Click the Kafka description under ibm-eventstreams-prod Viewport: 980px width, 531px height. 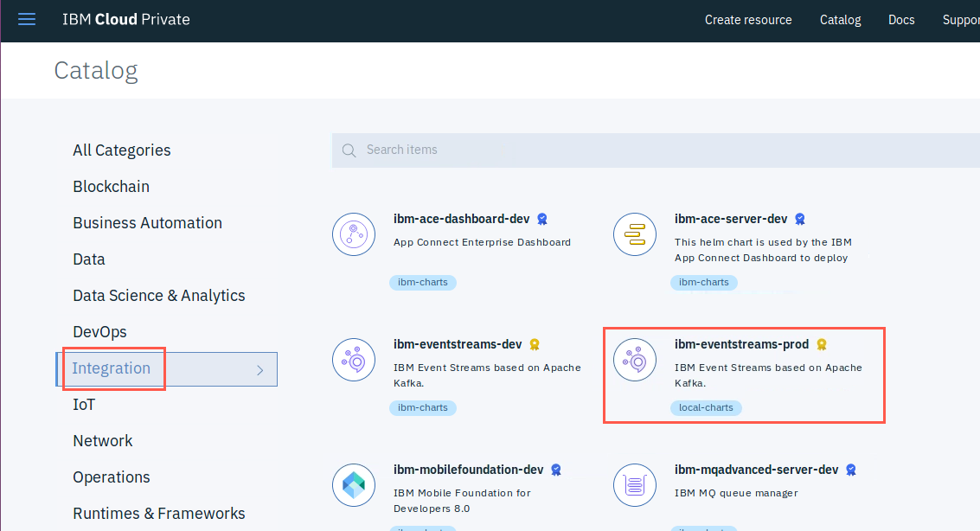click(x=768, y=375)
